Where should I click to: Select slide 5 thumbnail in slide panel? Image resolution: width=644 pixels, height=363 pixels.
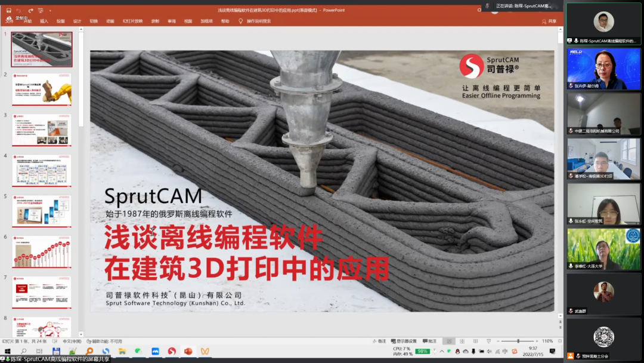(42, 211)
